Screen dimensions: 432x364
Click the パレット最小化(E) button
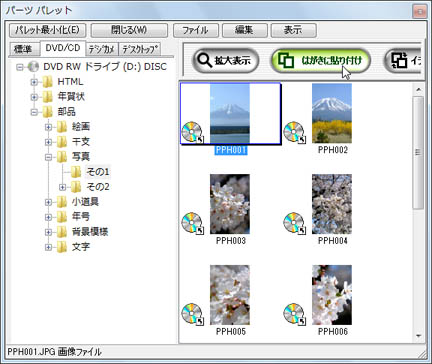(47, 30)
